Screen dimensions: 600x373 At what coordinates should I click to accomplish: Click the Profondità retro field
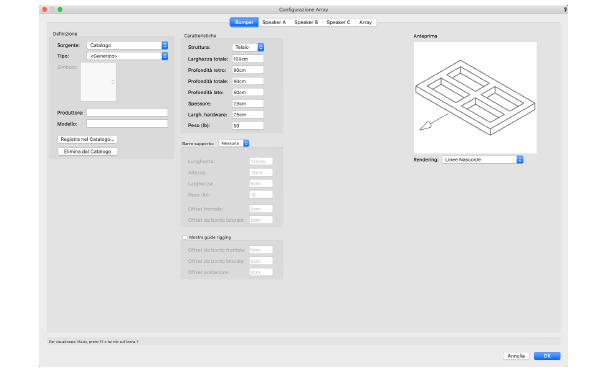[248, 70]
